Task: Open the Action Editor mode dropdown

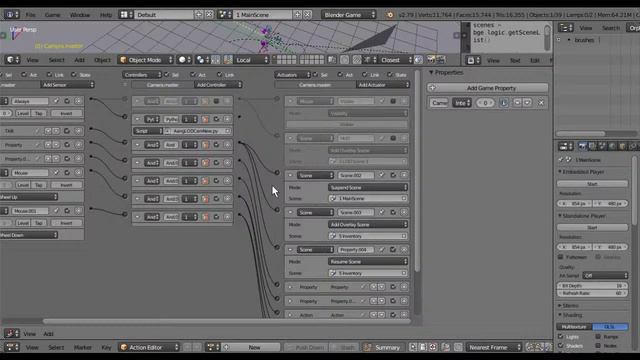Action: (149, 347)
